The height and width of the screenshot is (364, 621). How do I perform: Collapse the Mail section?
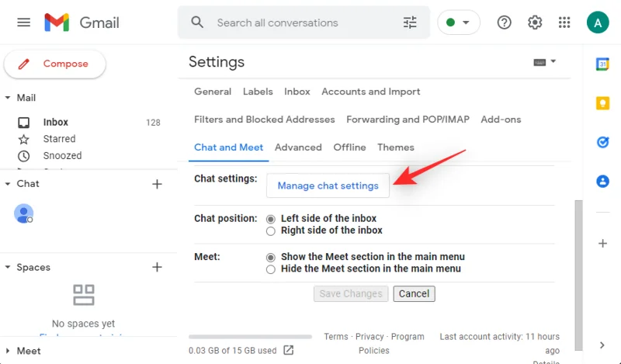[x=8, y=98]
